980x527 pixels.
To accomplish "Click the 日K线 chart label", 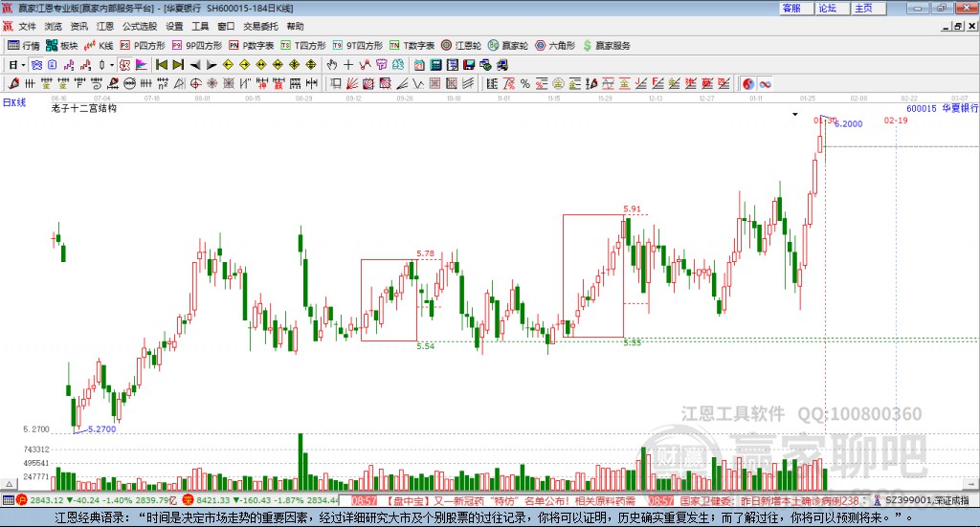I will coord(14,102).
